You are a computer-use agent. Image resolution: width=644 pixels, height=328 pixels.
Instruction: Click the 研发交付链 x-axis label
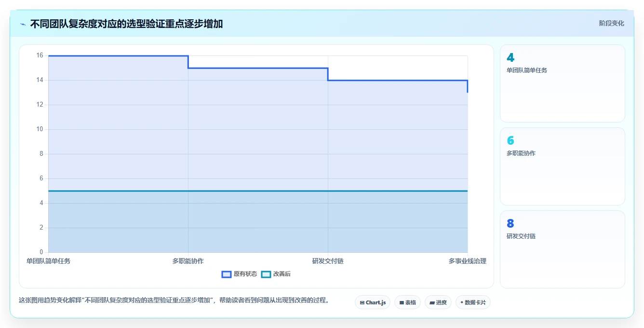click(328, 261)
